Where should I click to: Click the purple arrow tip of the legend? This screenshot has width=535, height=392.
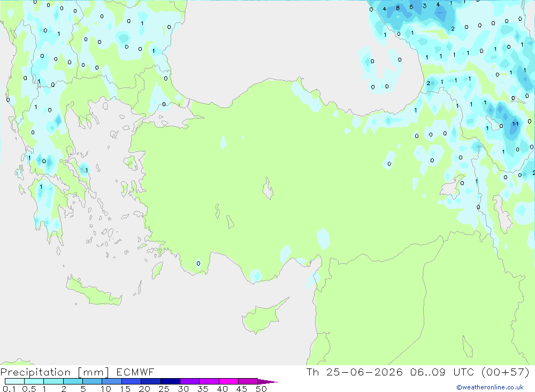pos(267,381)
